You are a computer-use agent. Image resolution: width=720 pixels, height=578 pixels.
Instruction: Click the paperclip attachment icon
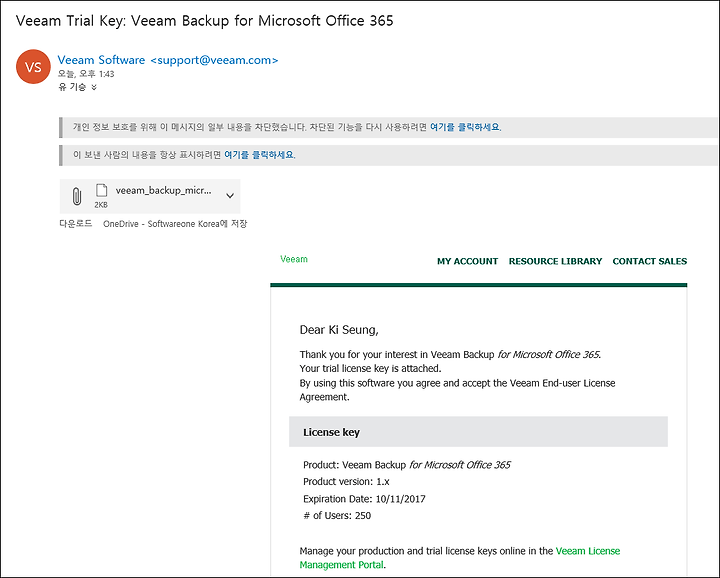(x=77, y=196)
